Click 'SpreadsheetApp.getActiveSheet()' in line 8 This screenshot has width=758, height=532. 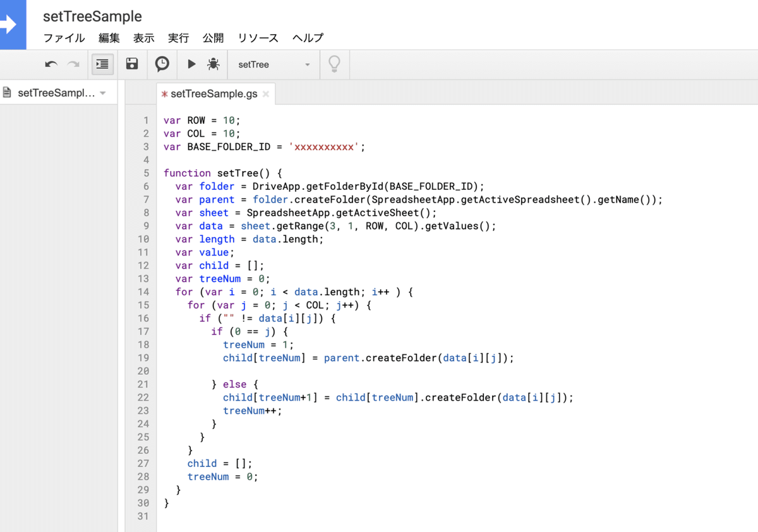339,213
